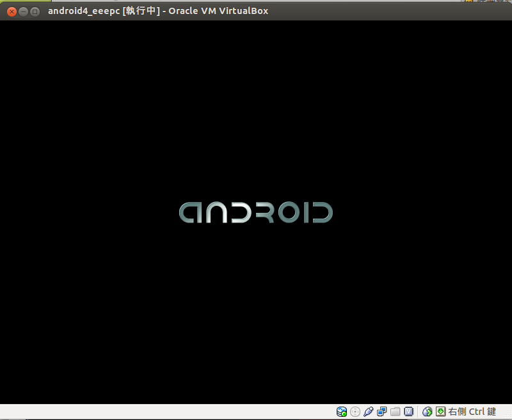Click the network adapters status icon
This screenshot has width=512, height=420.
pyautogui.click(x=381, y=412)
